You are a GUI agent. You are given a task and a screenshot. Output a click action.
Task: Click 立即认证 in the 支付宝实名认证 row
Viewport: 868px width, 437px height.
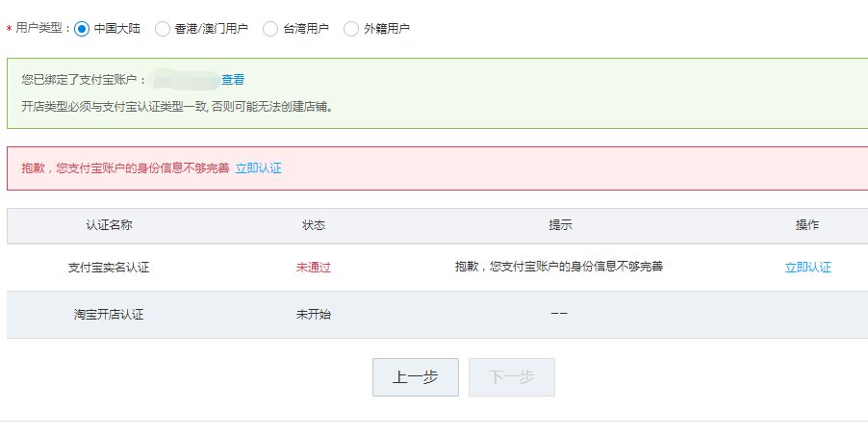click(807, 268)
